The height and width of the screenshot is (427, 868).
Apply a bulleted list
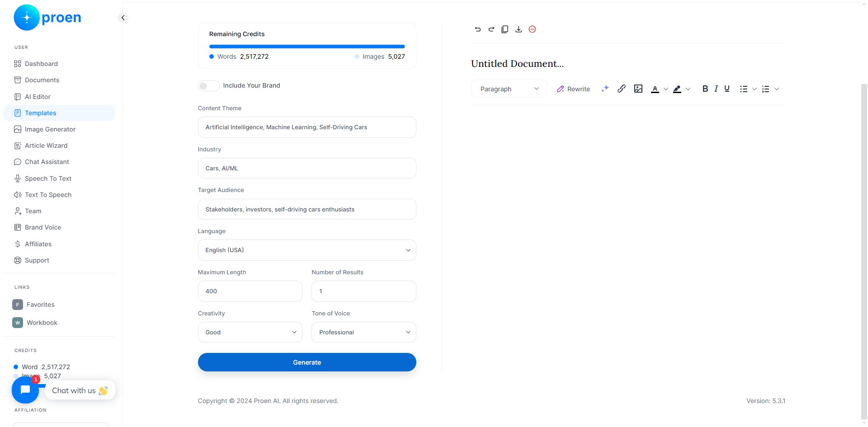coord(744,89)
